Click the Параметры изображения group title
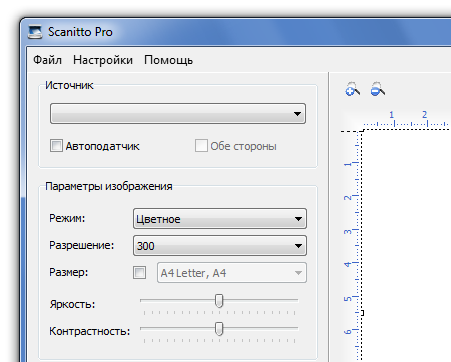 point(109,186)
